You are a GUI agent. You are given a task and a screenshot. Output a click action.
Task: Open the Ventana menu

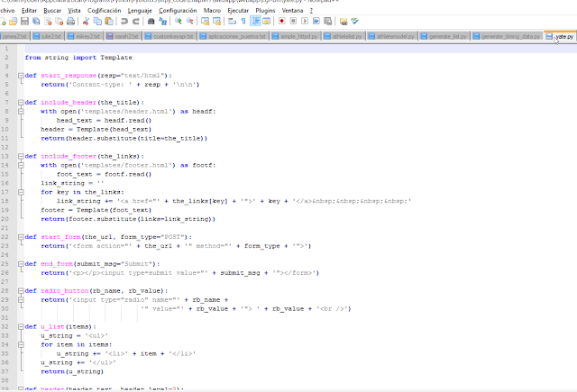[292, 10]
